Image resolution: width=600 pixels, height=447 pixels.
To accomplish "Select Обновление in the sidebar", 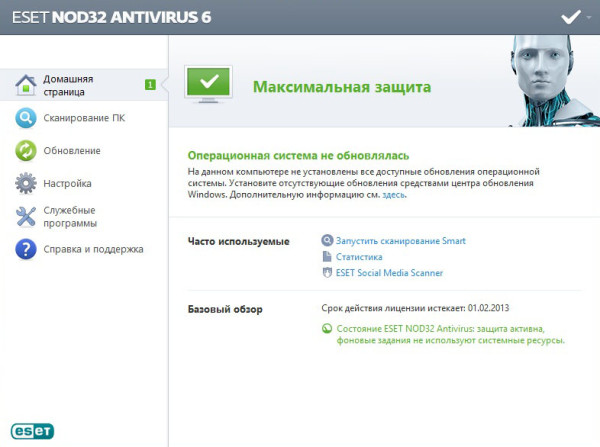I will pos(71,151).
